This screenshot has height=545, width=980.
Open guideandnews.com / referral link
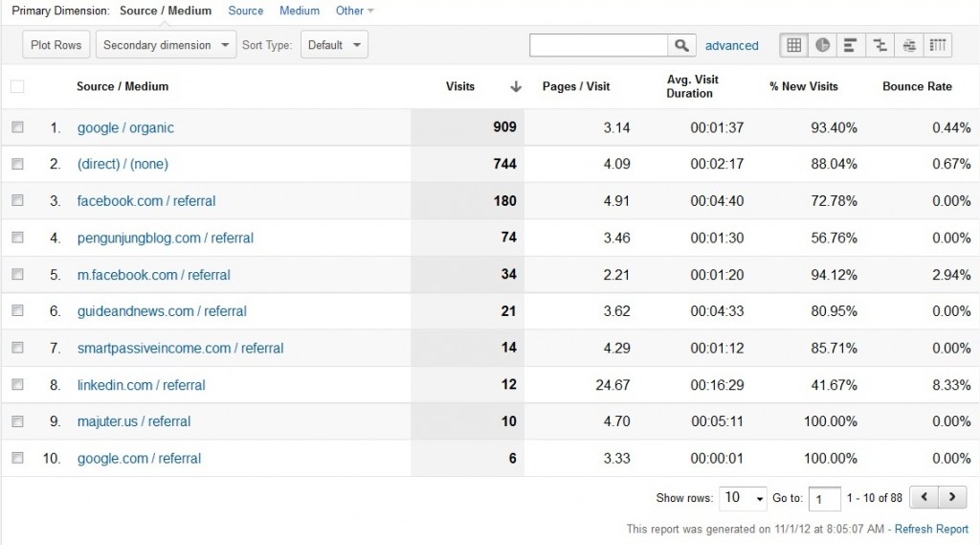click(162, 311)
